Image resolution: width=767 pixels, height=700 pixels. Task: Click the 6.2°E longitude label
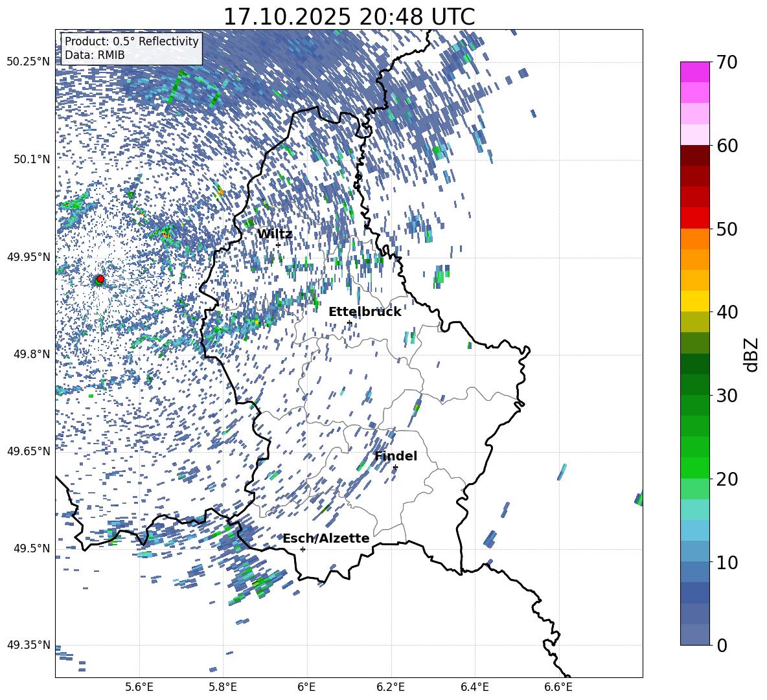tap(391, 688)
